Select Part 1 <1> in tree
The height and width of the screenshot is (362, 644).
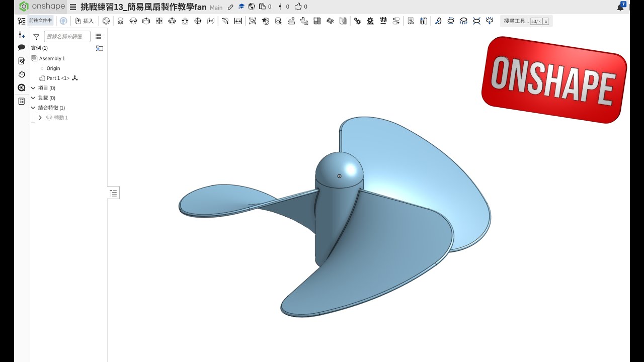(58, 78)
